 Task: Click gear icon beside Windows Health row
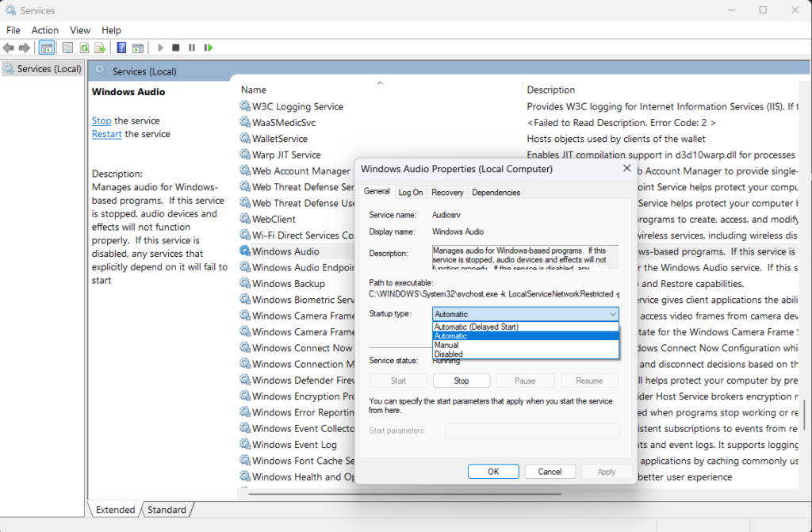click(x=245, y=476)
